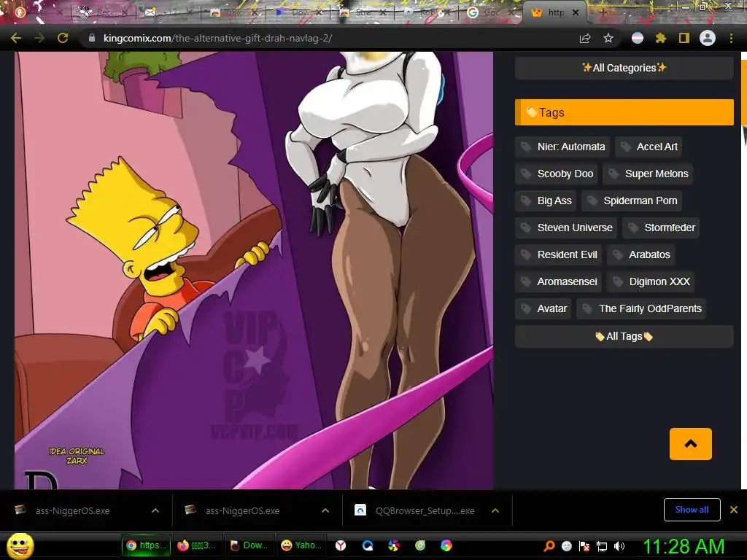Open the flag with red X tray icon
Viewport: 747px width, 560px height.
tap(584, 545)
